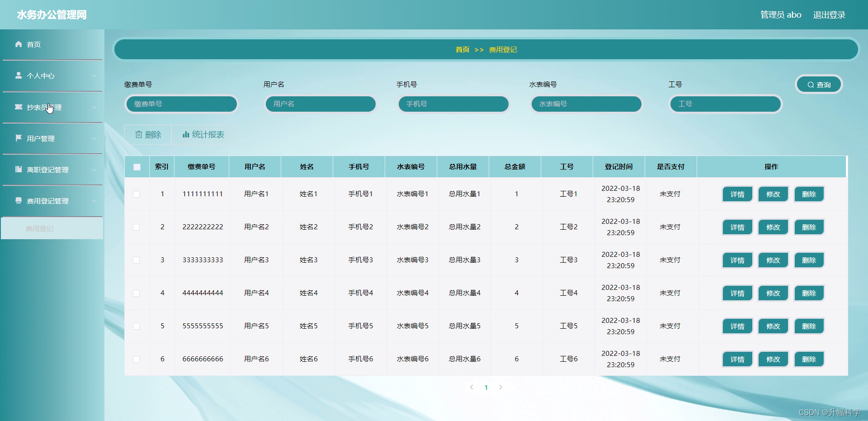The image size is (868, 421).
Task: Check the checkbox for 用户名3 row
Action: [137, 260]
